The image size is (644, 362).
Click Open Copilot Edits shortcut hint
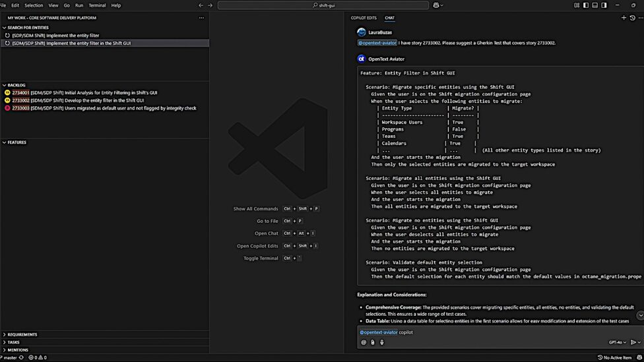(278, 246)
